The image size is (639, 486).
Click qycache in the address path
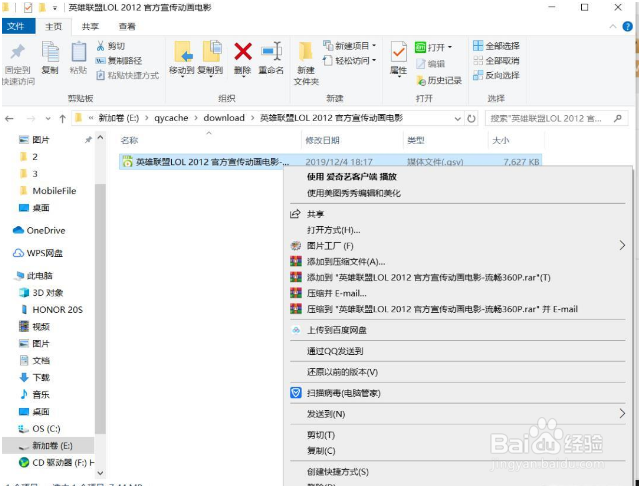point(171,118)
